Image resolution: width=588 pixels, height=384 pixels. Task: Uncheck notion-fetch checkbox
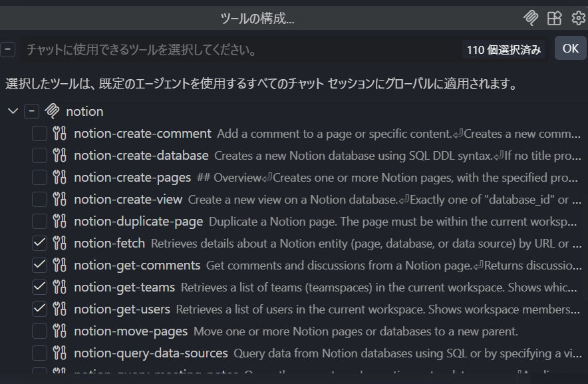[x=39, y=243]
